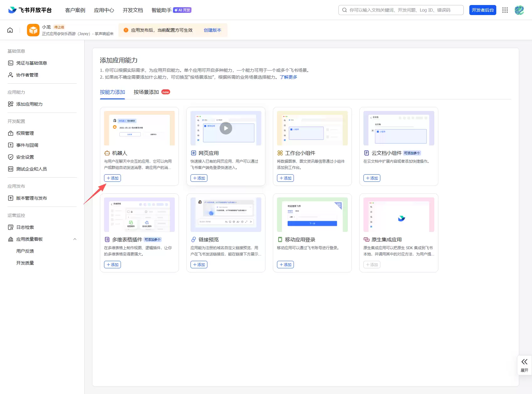Image resolution: width=532 pixels, height=394 pixels.
Task: Click the user avatar at top right
Action: 519,10
